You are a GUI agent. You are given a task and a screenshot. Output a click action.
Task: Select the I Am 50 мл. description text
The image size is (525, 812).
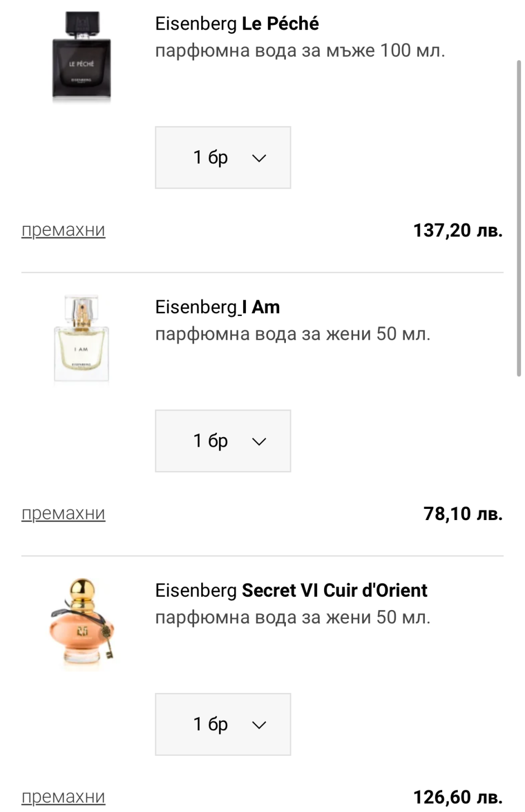[x=293, y=334]
